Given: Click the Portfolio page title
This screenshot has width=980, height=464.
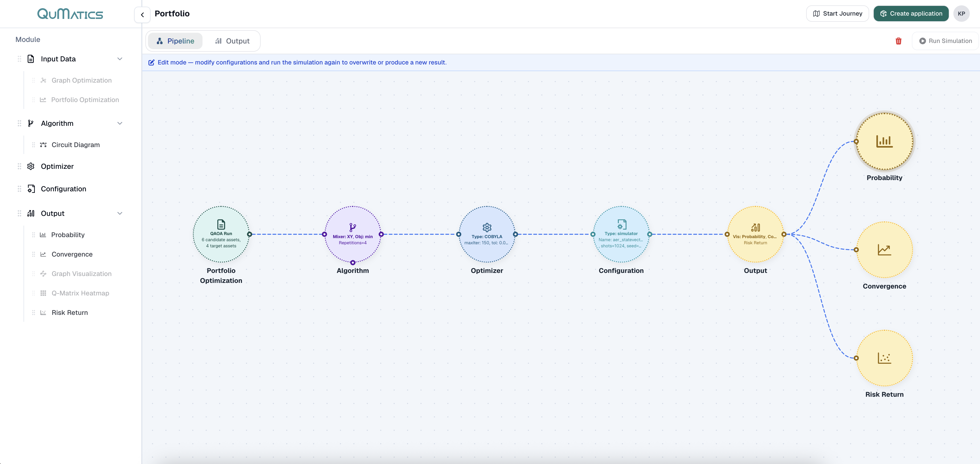Looking at the screenshot, I should click(172, 14).
